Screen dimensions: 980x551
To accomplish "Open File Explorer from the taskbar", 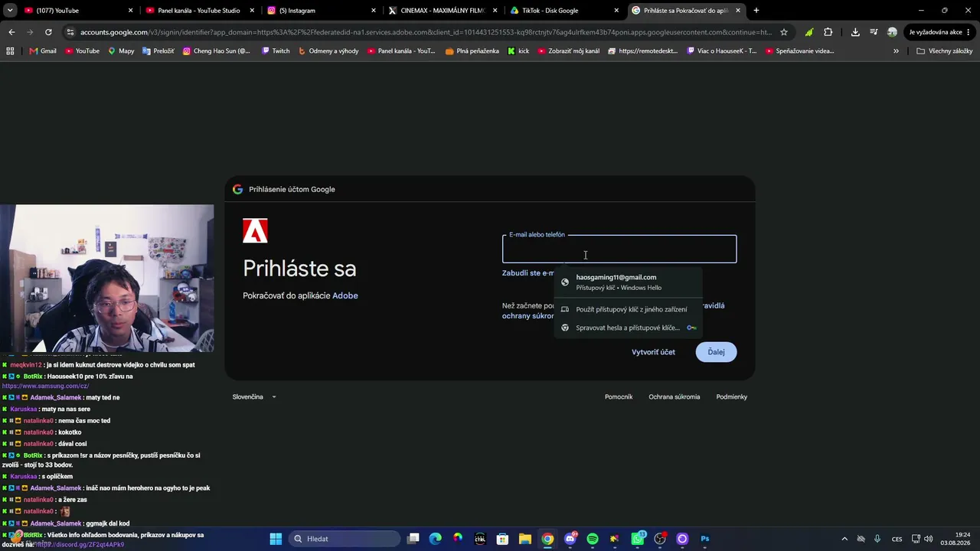I will 525,539.
